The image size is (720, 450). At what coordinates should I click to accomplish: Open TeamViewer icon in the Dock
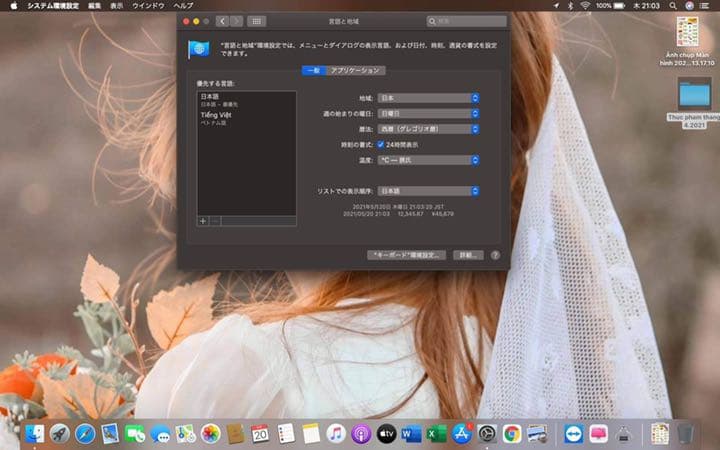pyautogui.click(x=574, y=433)
